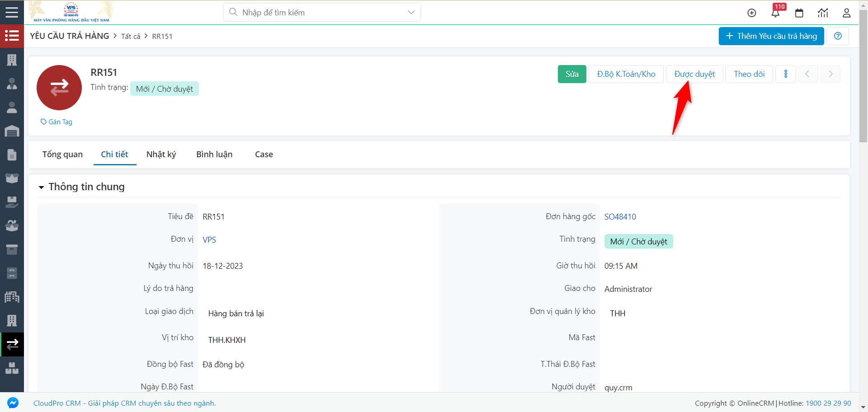Open the reports chart icon in header
868x412 pixels.
point(823,13)
